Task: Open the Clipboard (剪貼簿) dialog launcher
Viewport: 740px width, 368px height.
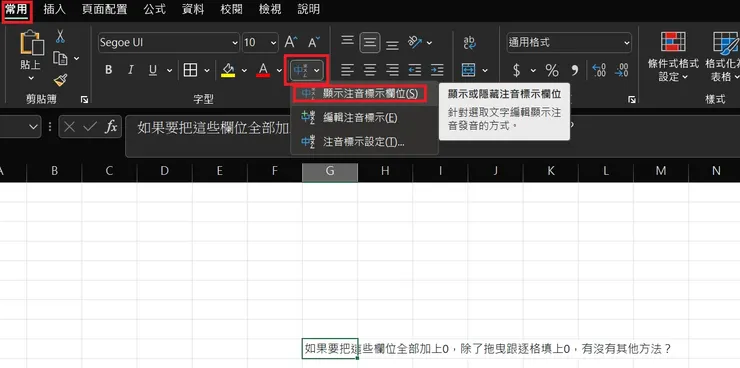Action: tap(84, 99)
